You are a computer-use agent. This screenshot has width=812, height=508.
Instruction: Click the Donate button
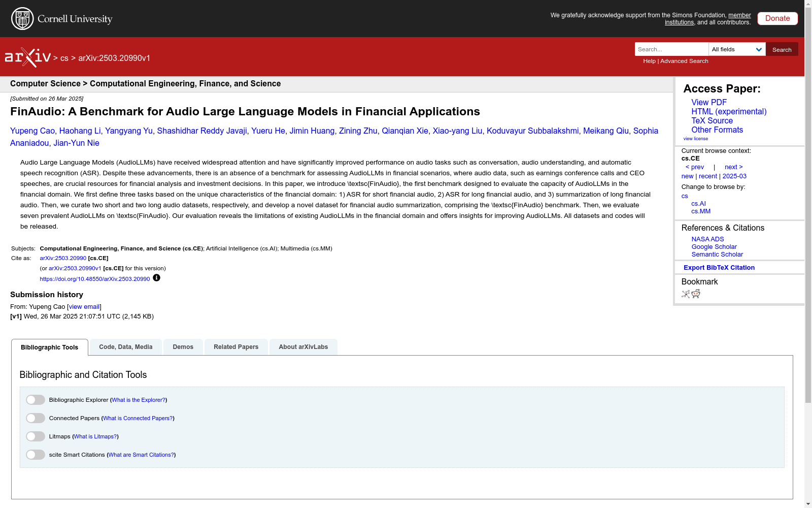pyautogui.click(x=777, y=18)
